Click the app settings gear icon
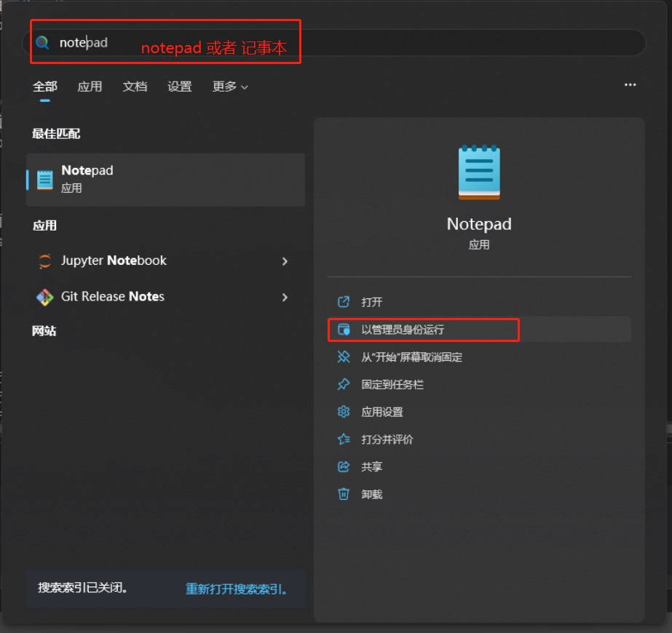 click(x=344, y=412)
